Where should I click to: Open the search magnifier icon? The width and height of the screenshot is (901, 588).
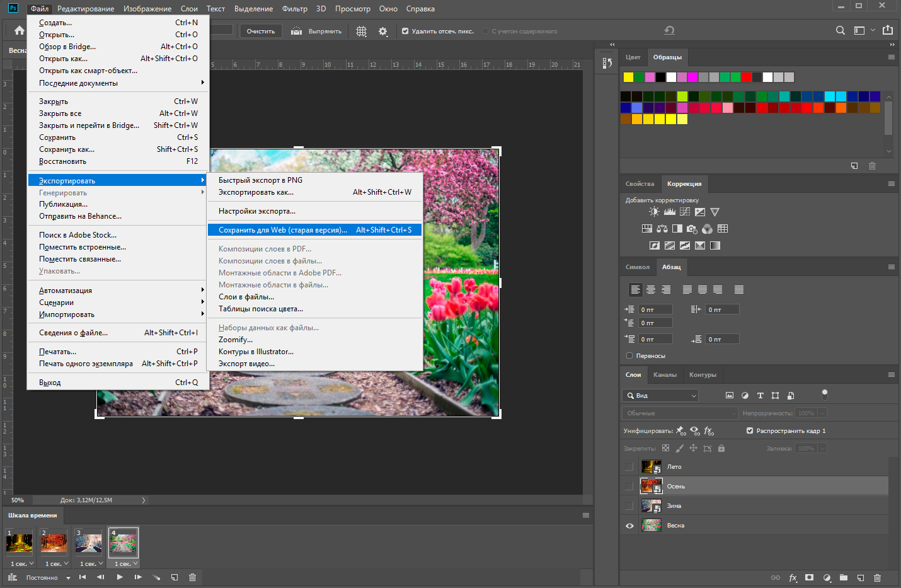tap(840, 31)
